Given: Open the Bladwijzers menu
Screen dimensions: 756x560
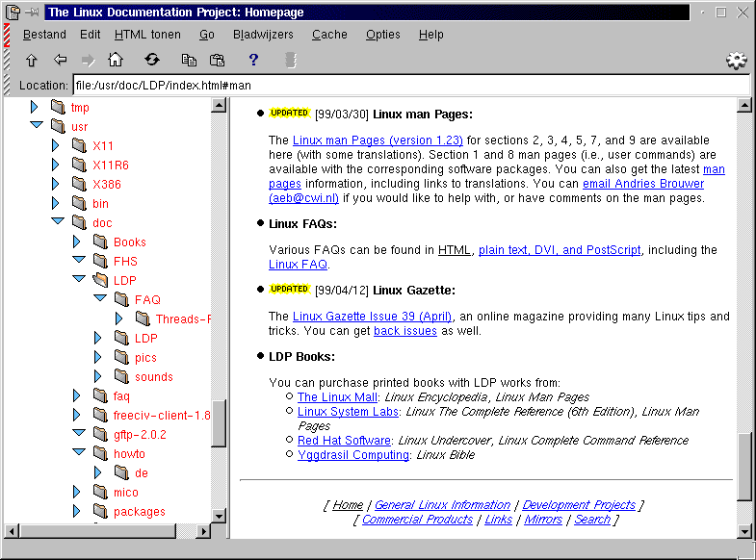Looking at the screenshot, I should click(x=263, y=35).
